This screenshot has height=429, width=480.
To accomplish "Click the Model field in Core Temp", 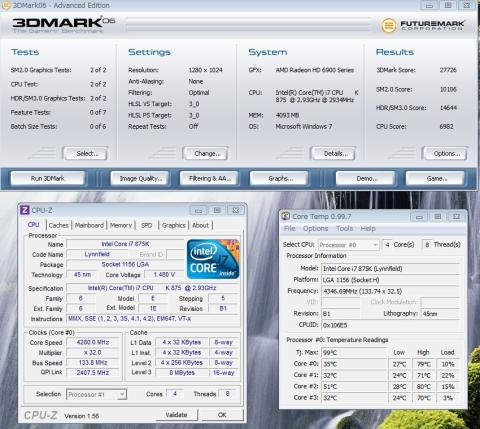I will point(390,268).
